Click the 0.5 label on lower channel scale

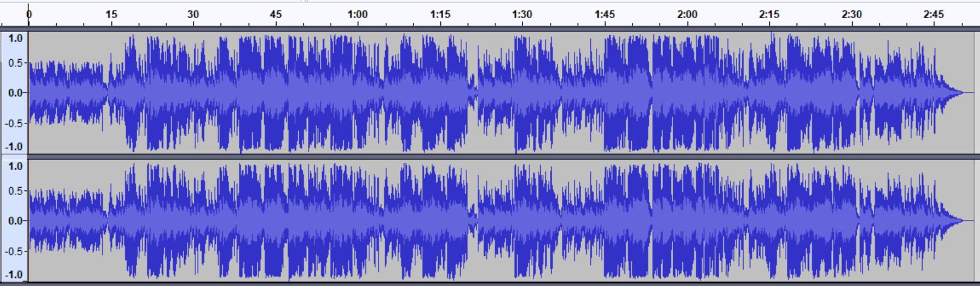coord(15,191)
